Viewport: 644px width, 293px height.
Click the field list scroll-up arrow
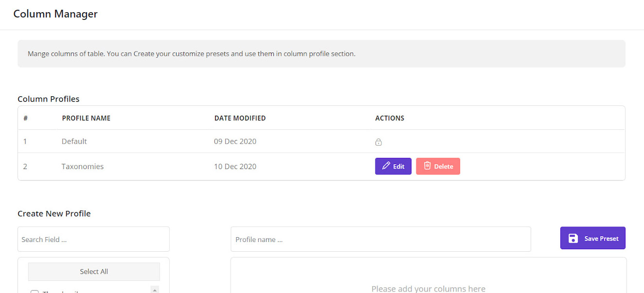pyautogui.click(x=155, y=290)
